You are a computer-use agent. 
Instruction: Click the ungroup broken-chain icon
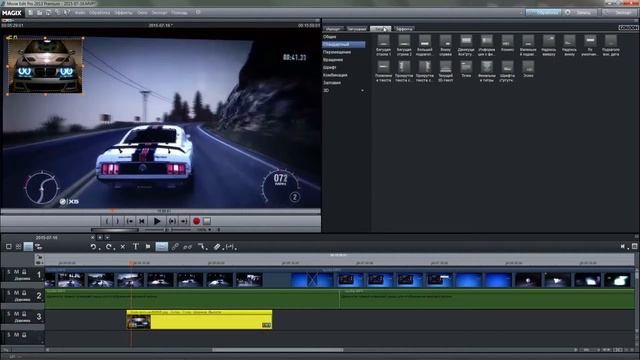pos(188,247)
